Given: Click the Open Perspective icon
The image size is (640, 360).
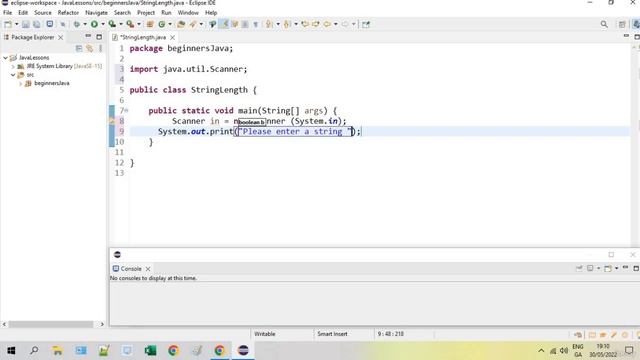Looking at the screenshot, I should tap(622, 24).
